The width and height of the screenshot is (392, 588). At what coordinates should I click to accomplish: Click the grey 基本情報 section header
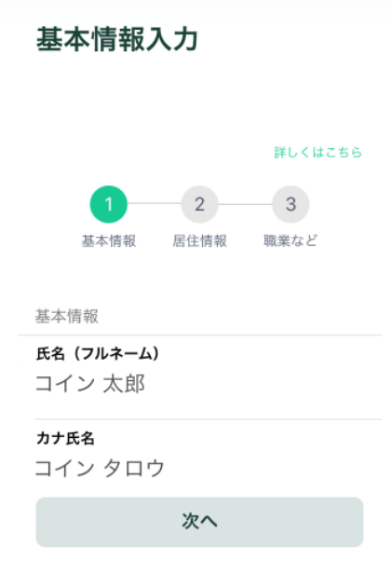pyautogui.click(x=67, y=316)
